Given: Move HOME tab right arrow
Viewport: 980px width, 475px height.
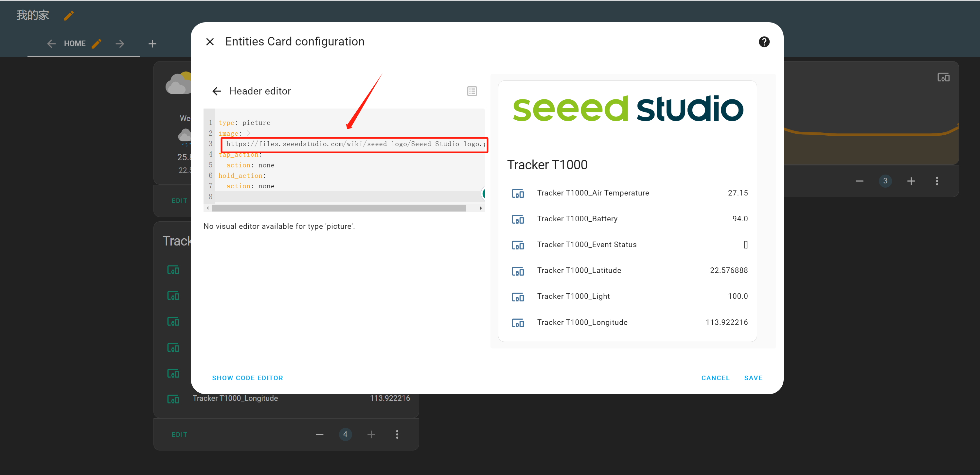Looking at the screenshot, I should pos(120,44).
